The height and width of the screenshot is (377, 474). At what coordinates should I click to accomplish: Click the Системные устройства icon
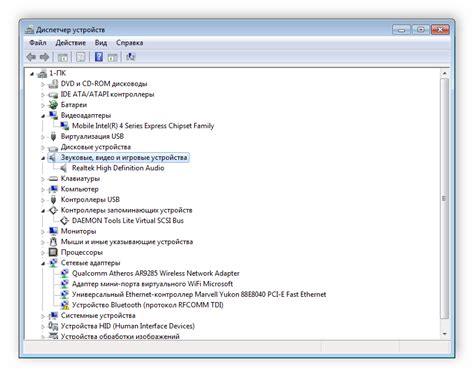[x=53, y=315]
